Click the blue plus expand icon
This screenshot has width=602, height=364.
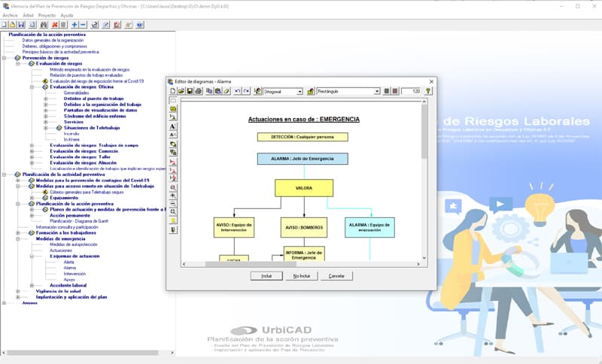pyautogui.click(x=74, y=25)
